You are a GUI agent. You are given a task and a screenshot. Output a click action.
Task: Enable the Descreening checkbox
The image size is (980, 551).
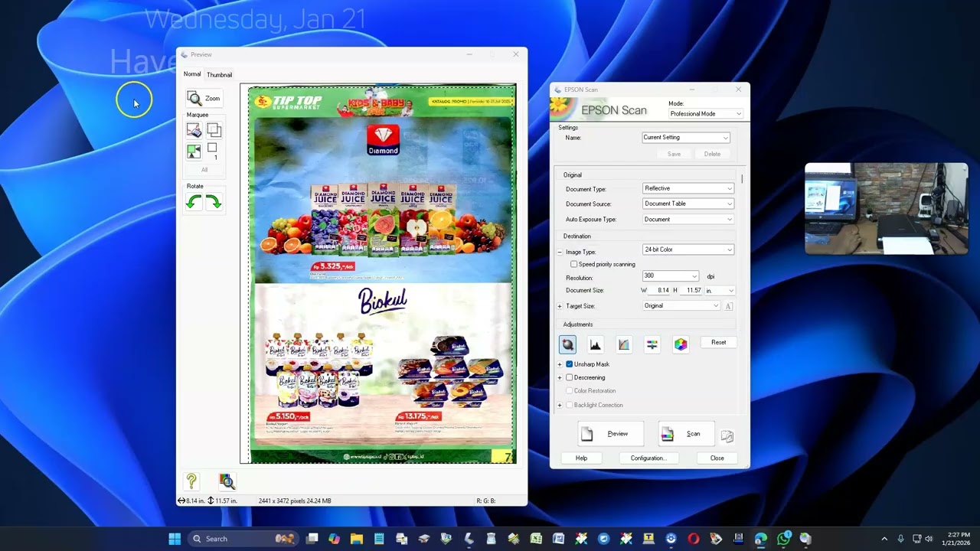point(569,377)
